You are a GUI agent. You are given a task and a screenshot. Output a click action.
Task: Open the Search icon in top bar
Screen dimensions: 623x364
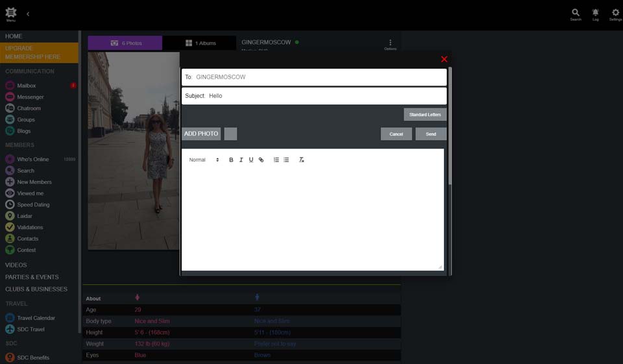(x=576, y=14)
